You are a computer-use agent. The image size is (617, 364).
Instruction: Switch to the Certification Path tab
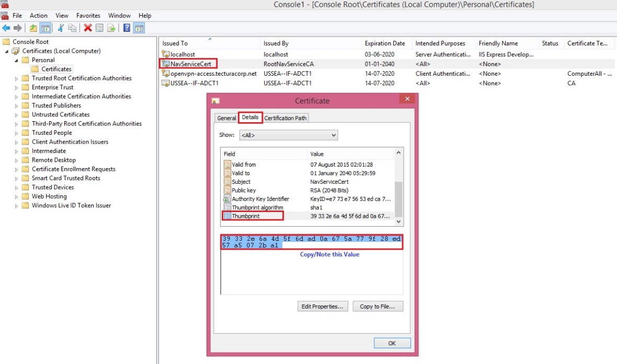tap(285, 118)
